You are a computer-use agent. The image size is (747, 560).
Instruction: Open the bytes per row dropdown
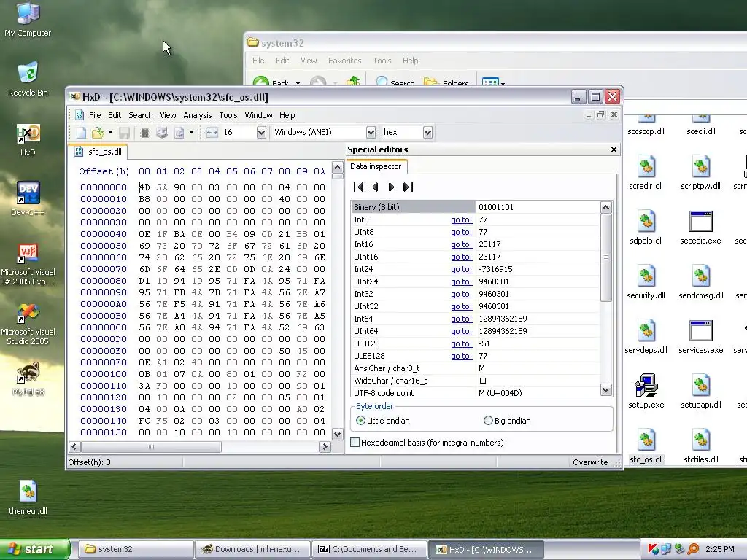coord(261,133)
